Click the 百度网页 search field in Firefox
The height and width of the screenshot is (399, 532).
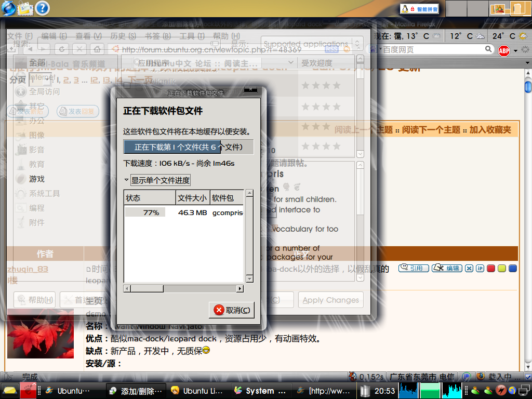pyautogui.click(x=431, y=49)
